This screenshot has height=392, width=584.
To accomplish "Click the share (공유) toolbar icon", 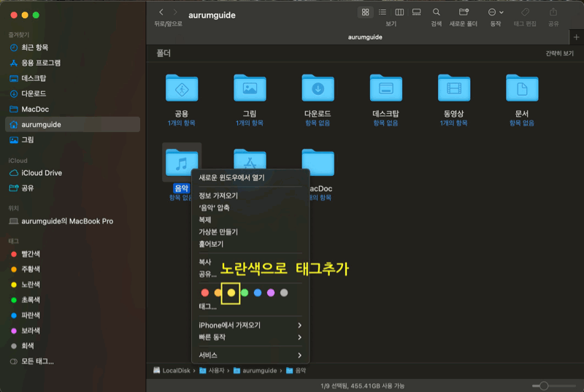I will click(553, 12).
